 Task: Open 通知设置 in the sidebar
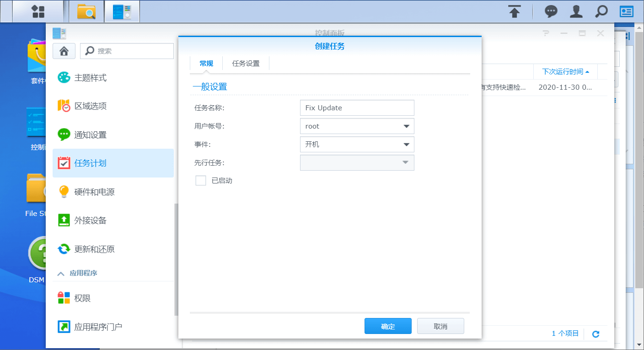(x=91, y=135)
